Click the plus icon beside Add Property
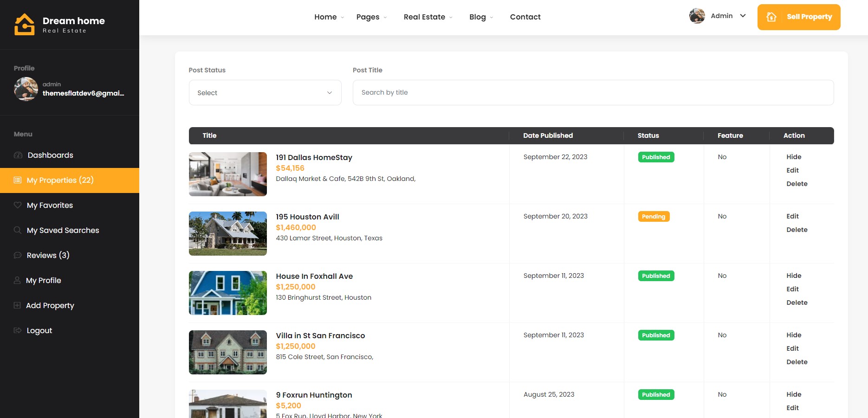 click(17, 305)
